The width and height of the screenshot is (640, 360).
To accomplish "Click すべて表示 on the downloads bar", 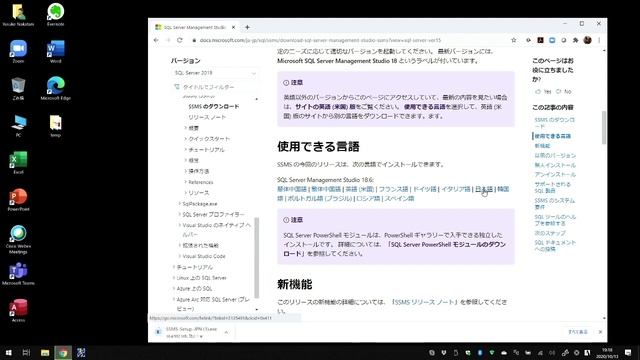I will [578, 332].
